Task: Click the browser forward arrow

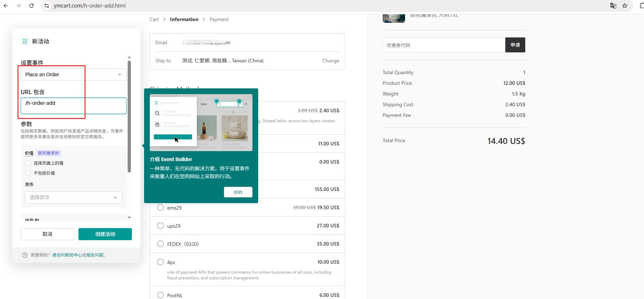Action: tap(19, 6)
